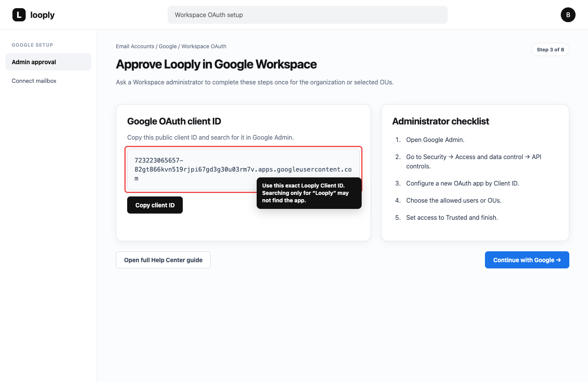Click checklist item Open Google Admin
This screenshot has height=382, width=588.
pos(435,140)
